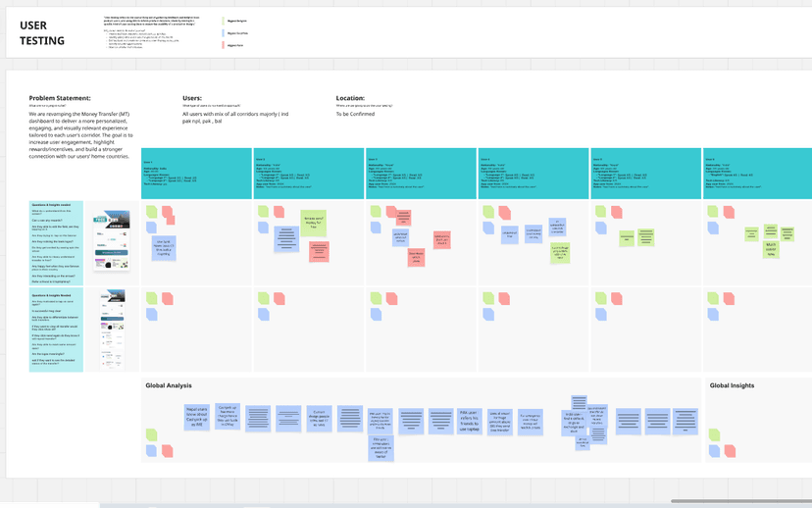Select the lowest green sticky under User 6
The height and width of the screenshot is (508, 812).
(x=771, y=249)
